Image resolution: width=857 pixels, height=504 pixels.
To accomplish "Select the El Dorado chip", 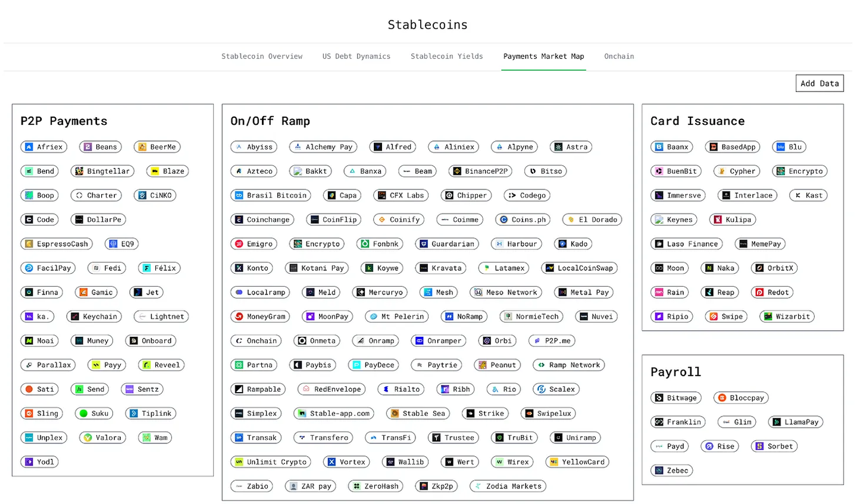I will coord(592,220).
